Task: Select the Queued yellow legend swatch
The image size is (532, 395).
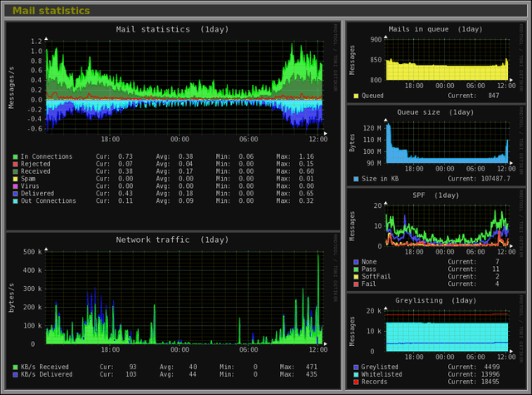Action: (357, 96)
